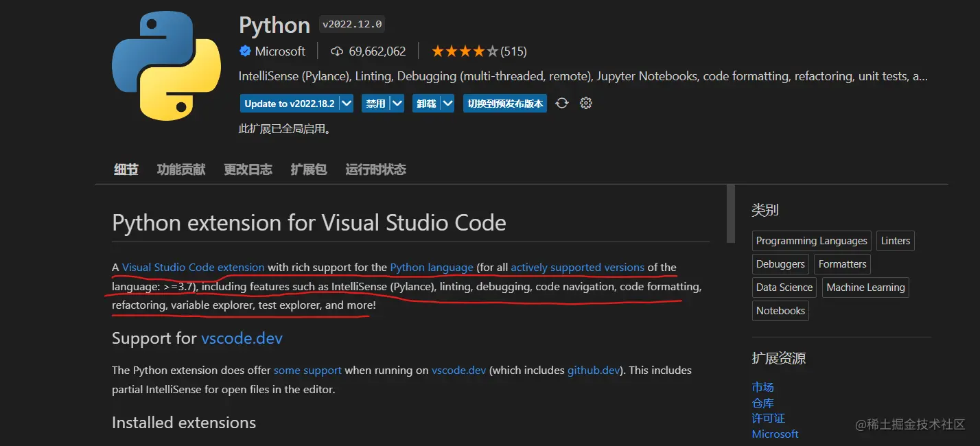The height and width of the screenshot is (446, 980).
Task: Open the 更改日志 tab
Action: click(x=248, y=169)
